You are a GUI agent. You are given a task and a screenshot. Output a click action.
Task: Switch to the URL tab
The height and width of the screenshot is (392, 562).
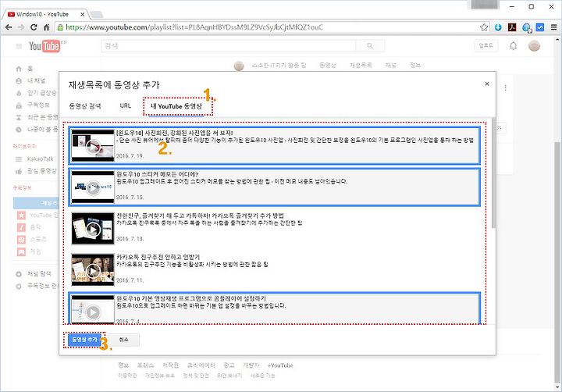(x=126, y=105)
